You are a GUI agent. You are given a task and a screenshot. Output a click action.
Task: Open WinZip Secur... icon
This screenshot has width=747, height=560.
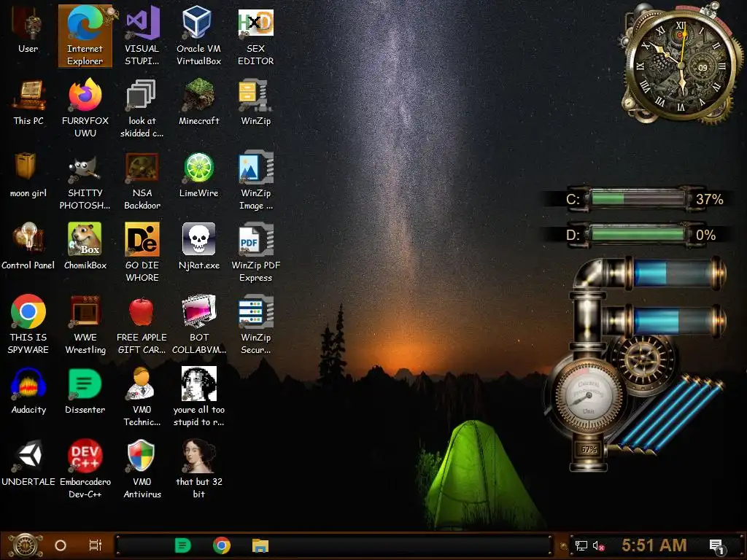(x=256, y=324)
